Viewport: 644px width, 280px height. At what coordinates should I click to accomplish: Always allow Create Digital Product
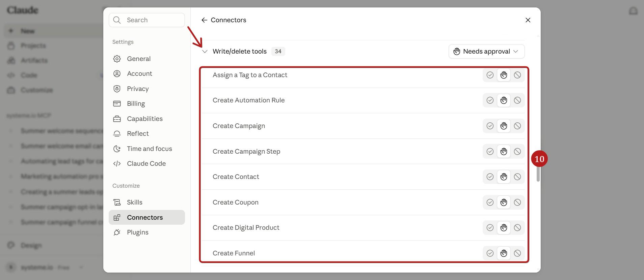(490, 228)
